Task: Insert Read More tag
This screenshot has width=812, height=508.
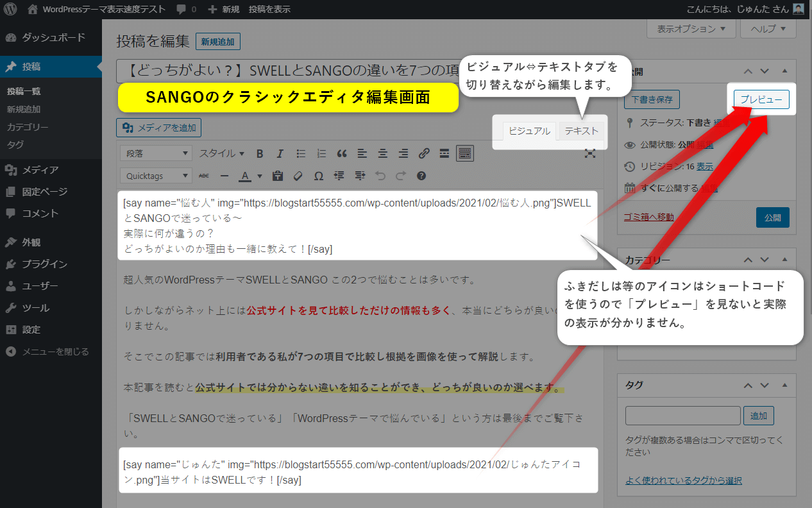Action: tap(444, 154)
